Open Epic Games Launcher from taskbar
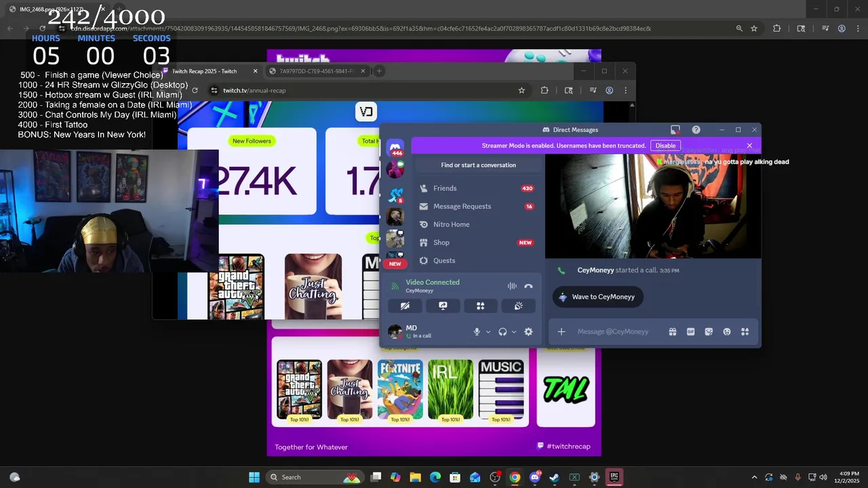 tap(614, 477)
